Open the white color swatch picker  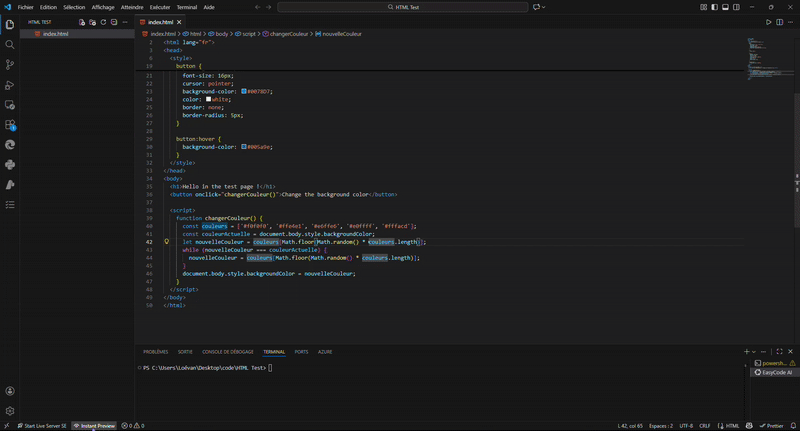(208, 99)
